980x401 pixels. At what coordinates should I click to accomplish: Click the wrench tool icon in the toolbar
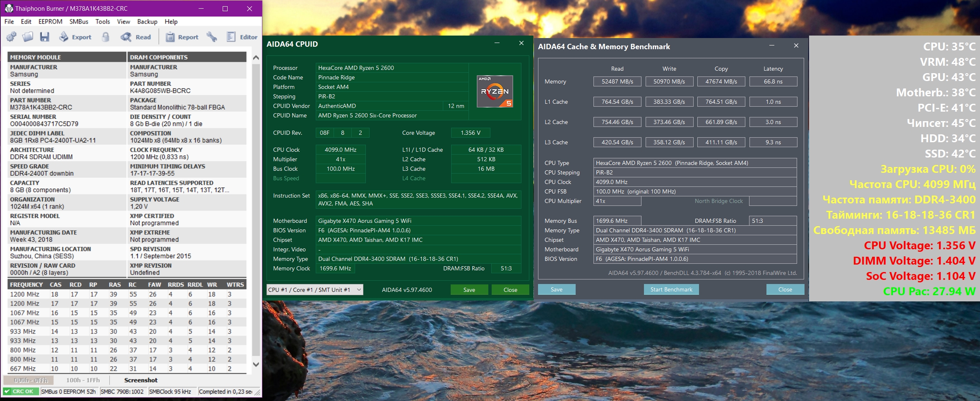[x=212, y=37]
